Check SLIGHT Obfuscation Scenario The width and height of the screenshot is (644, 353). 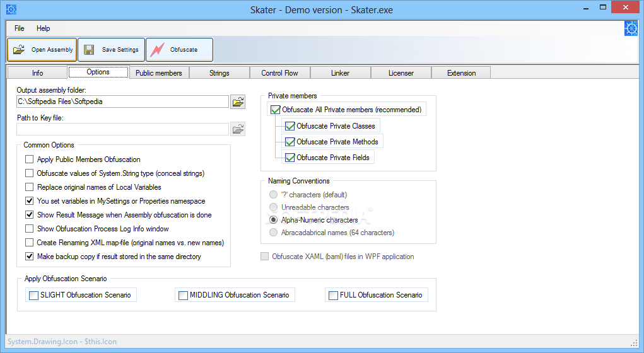33,295
